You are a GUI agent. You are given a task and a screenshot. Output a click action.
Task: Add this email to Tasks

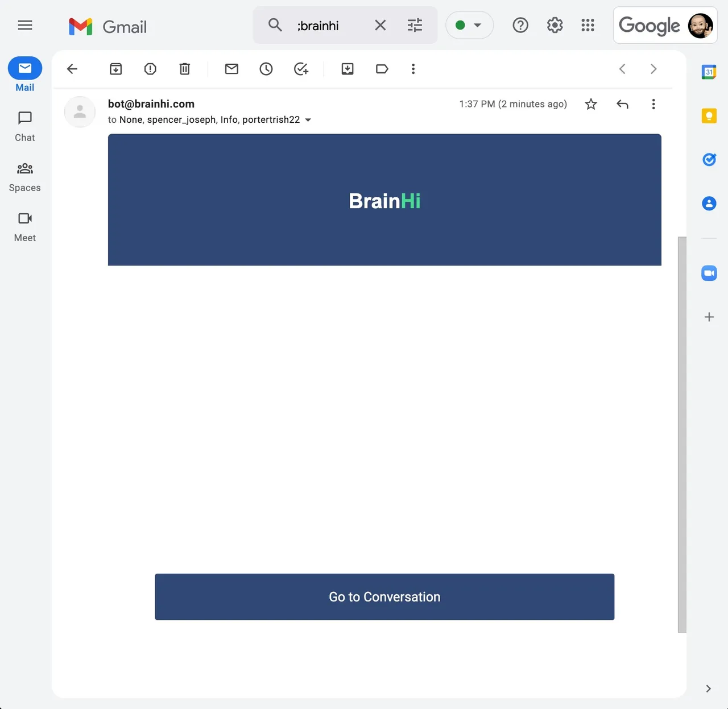point(301,69)
